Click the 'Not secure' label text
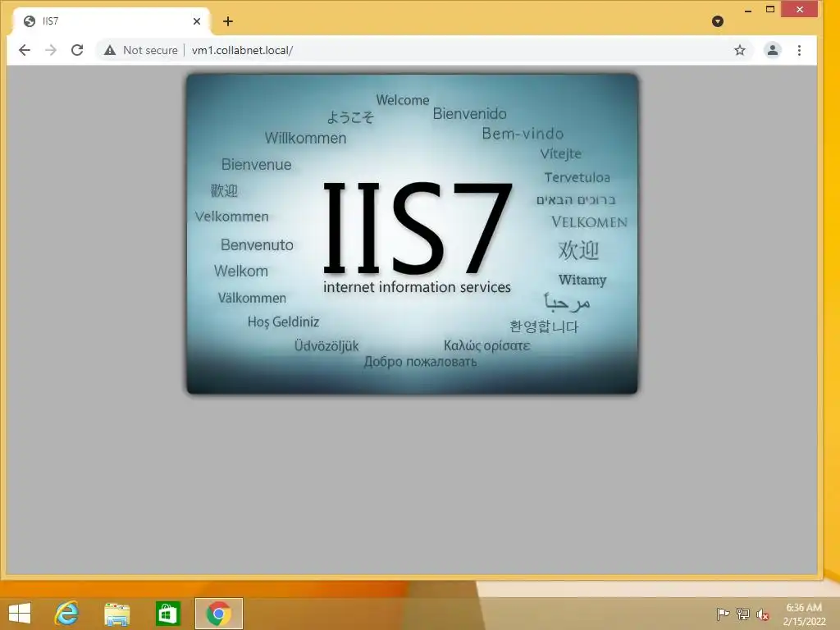 coord(150,50)
